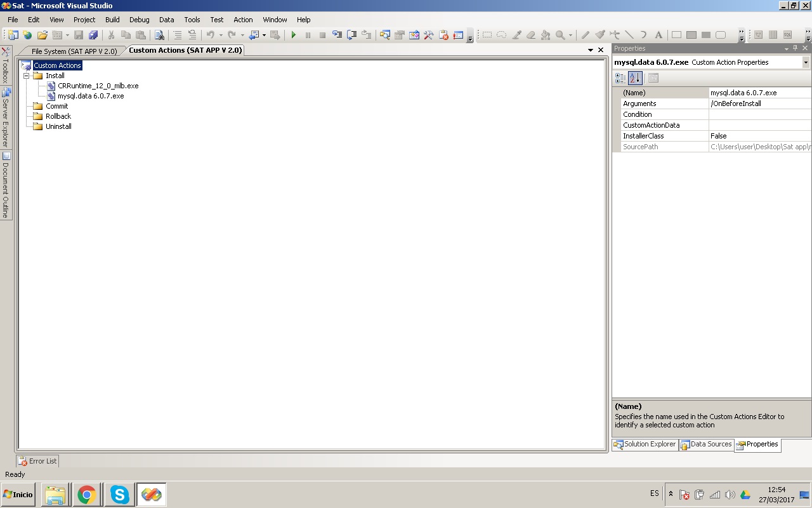Image resolution: width=812 pixels, height=508 pixels.
Task: Select the Commit folder
Action: point(56,106)
